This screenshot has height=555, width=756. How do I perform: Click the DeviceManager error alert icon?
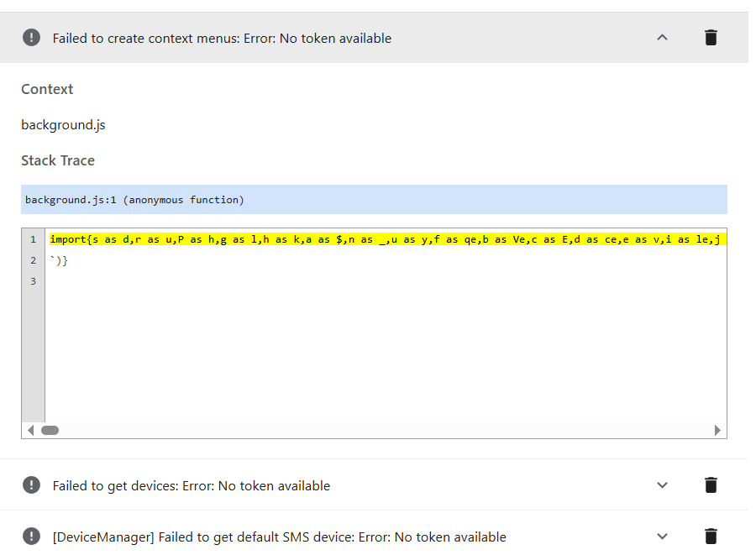[x=31, y=537]
